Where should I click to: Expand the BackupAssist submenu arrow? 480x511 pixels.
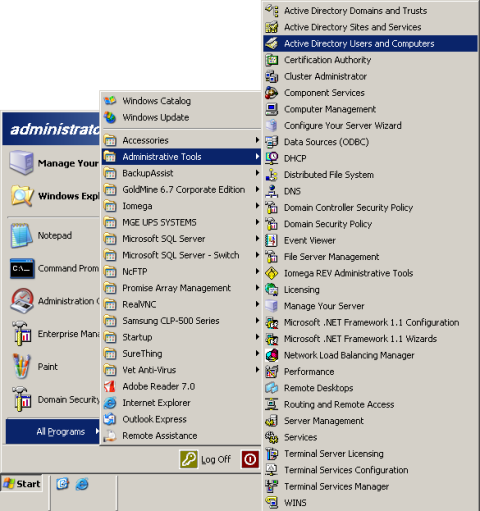tap(257, 173)
